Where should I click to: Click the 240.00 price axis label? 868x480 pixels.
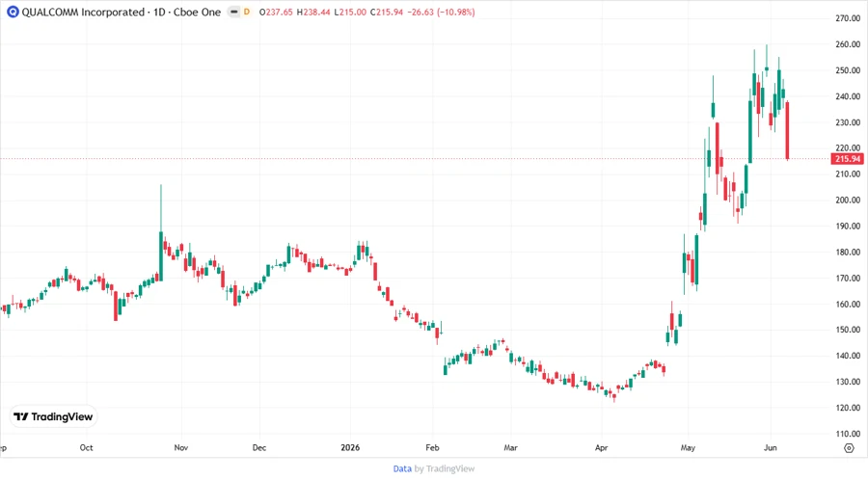tap(848, 96)
